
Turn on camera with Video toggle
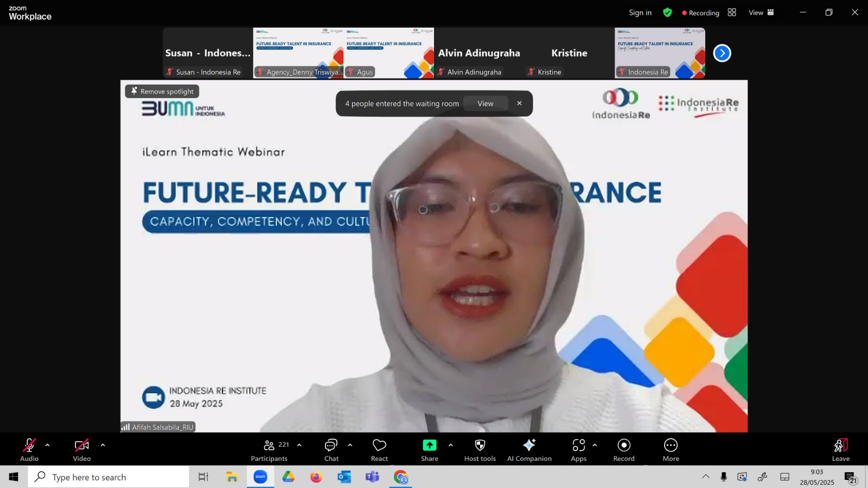coord(82,450)
